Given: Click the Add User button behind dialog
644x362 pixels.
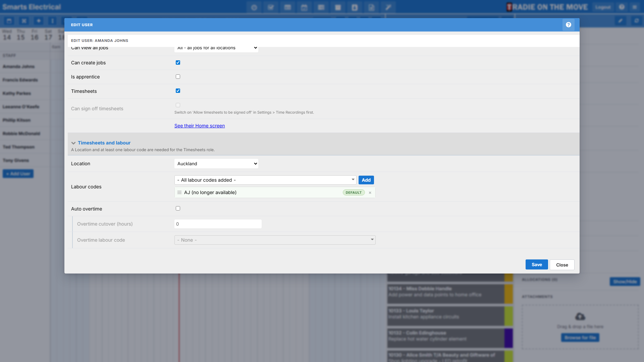Looking at the screenshot, I should (x=18, y=174).
